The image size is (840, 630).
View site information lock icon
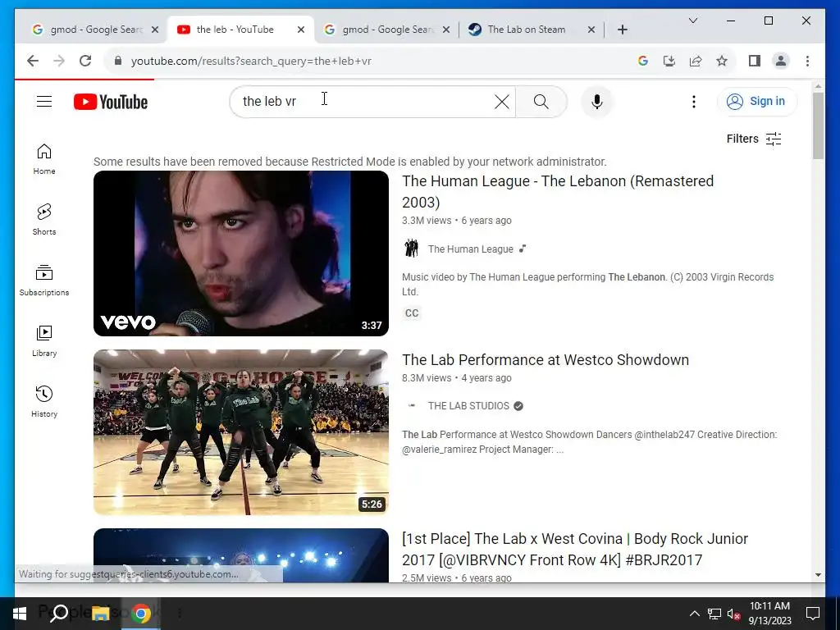(x=118, y=61)
